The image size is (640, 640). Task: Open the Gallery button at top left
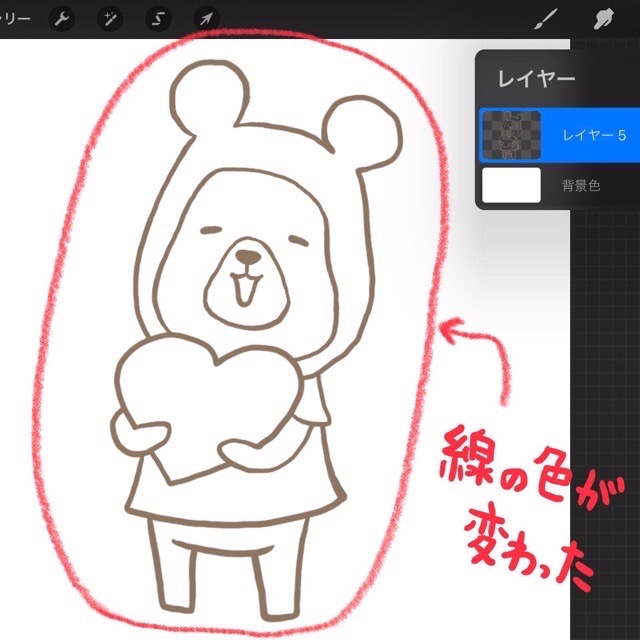[15, 19]
